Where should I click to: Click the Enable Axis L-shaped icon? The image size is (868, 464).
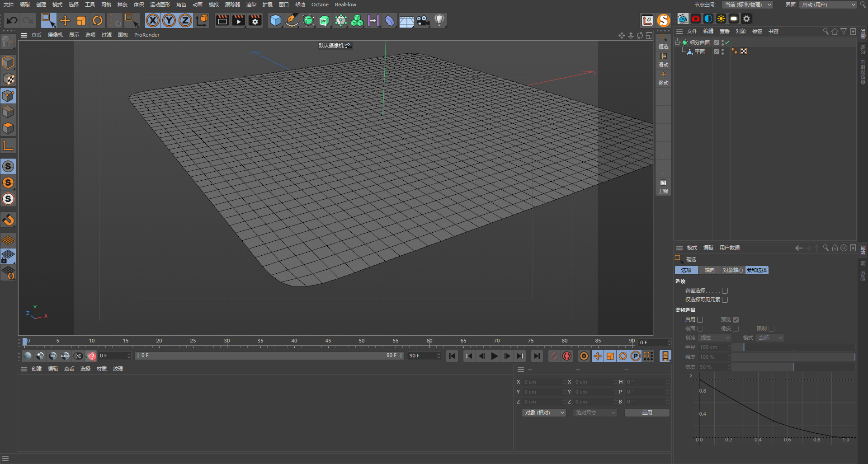[x=8, y=145]
